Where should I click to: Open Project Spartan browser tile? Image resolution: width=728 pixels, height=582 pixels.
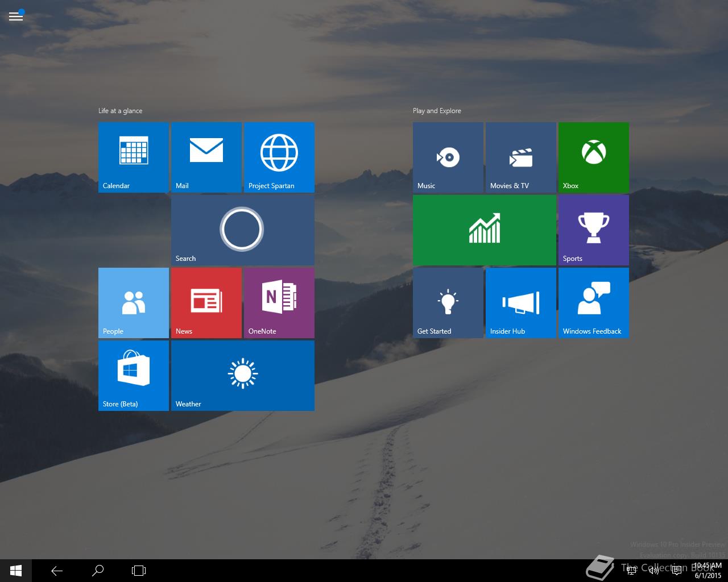[x=279, y=157]
